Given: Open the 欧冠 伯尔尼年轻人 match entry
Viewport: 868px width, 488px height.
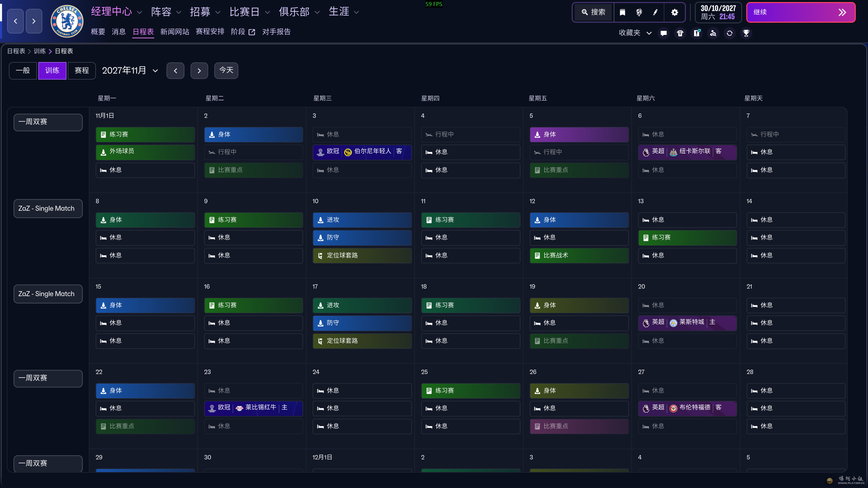Looking at the screenshot, I should [362, 152].
